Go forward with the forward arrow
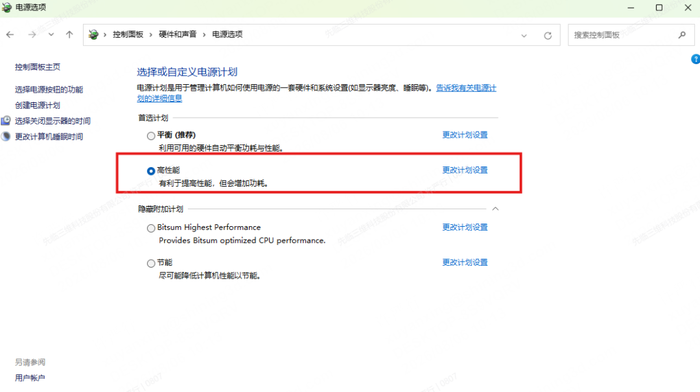 [x=32, y=34]
